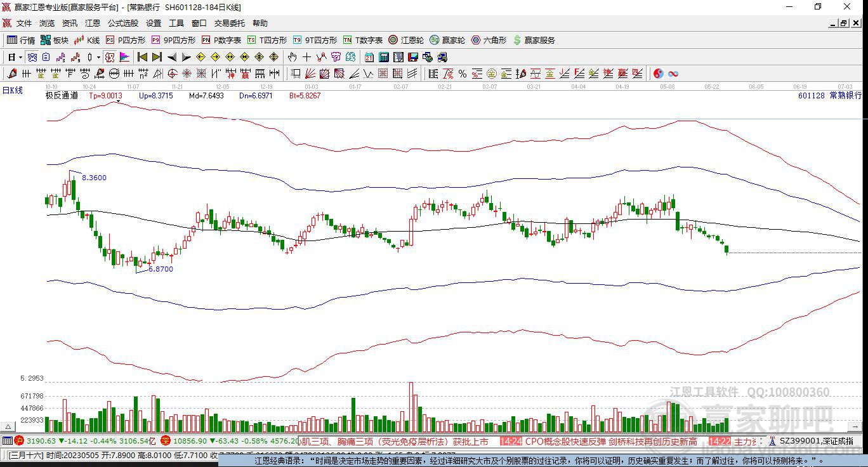Click the black right arrow icon
Viewport: 868px width, 467px height.
pos(186,57)
